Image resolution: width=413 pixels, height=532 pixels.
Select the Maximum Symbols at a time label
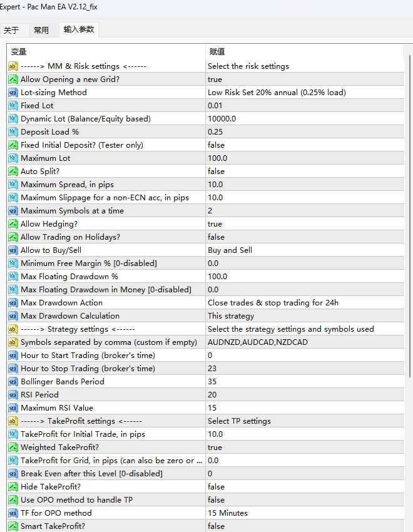[72, 211]
